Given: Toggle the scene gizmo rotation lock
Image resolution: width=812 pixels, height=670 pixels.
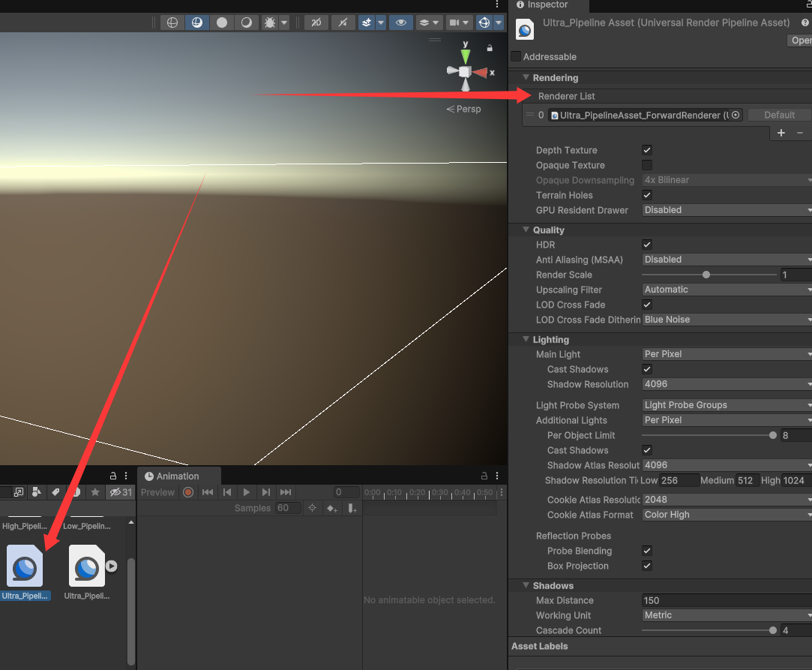Looking at the screenshot, I should pyautogui.click(x=490, y=48).
